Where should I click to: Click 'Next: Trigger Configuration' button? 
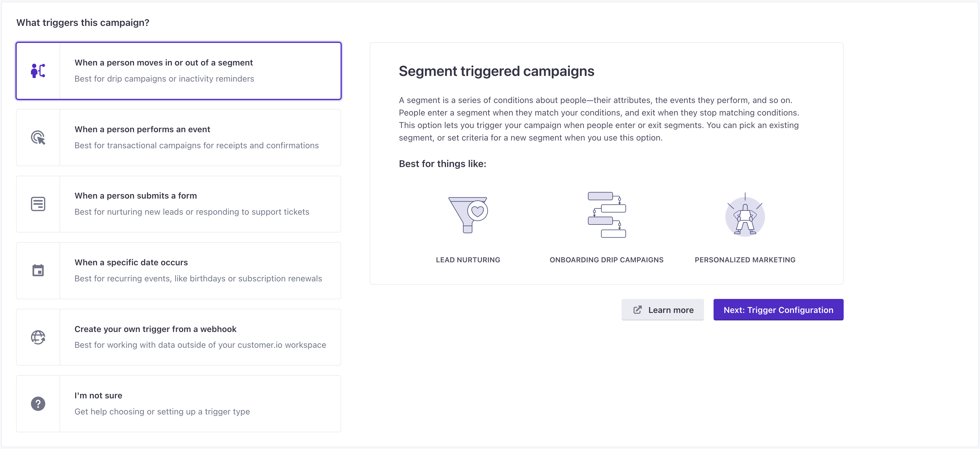pos(779,310)
